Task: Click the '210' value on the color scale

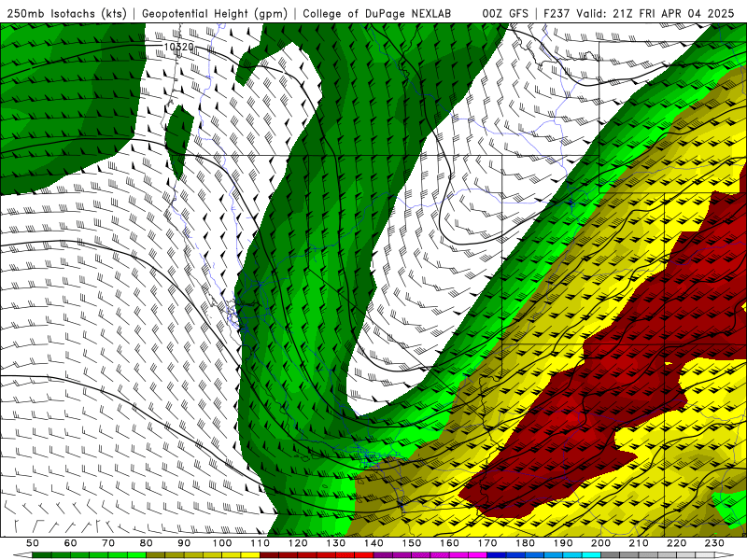Action: pos(639,543)
